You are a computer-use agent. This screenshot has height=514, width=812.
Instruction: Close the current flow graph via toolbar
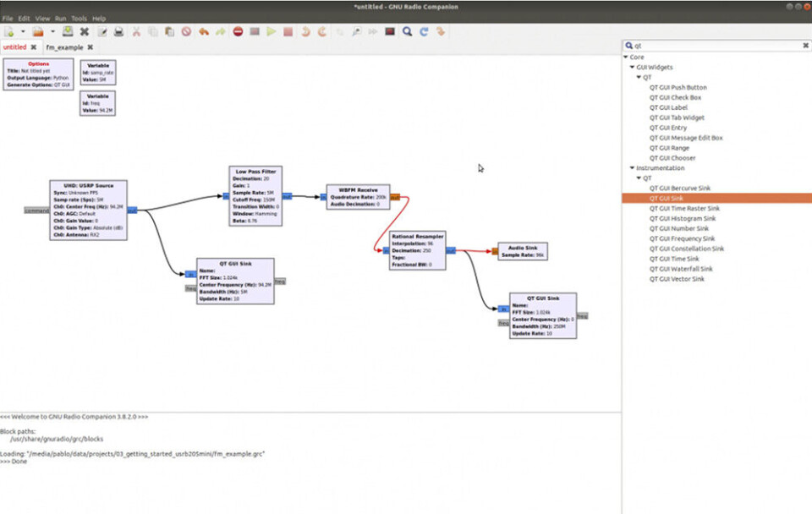click(x=85, y=31)
